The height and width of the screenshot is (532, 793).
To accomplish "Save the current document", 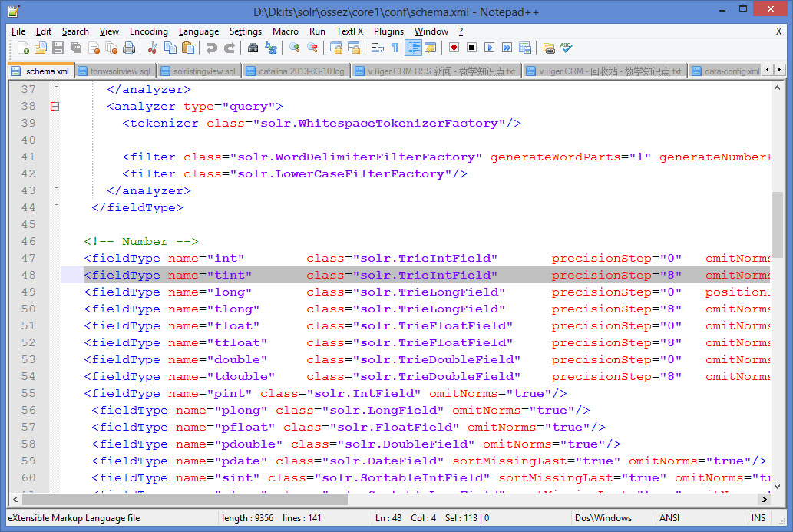I will pyautogui.click(x=58, y=48).
